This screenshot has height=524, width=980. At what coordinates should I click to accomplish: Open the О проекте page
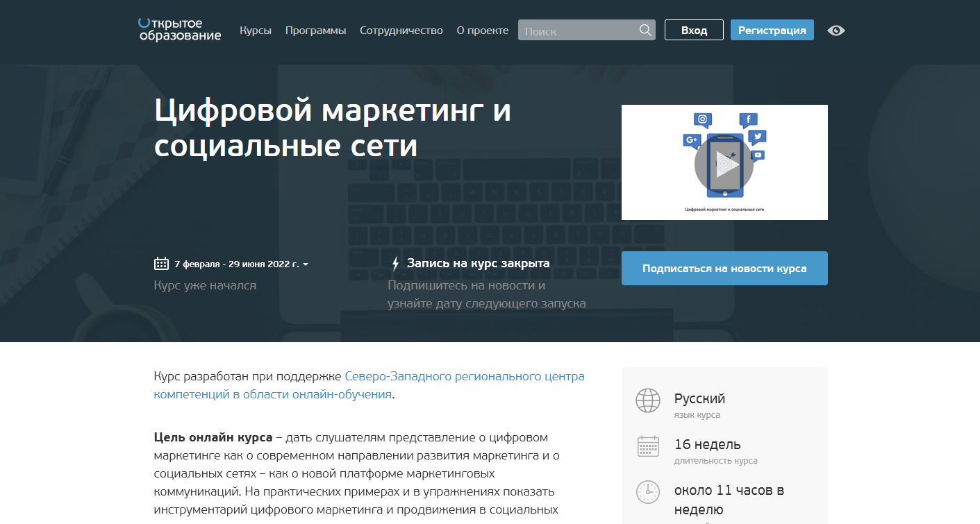tap(482, 31)
